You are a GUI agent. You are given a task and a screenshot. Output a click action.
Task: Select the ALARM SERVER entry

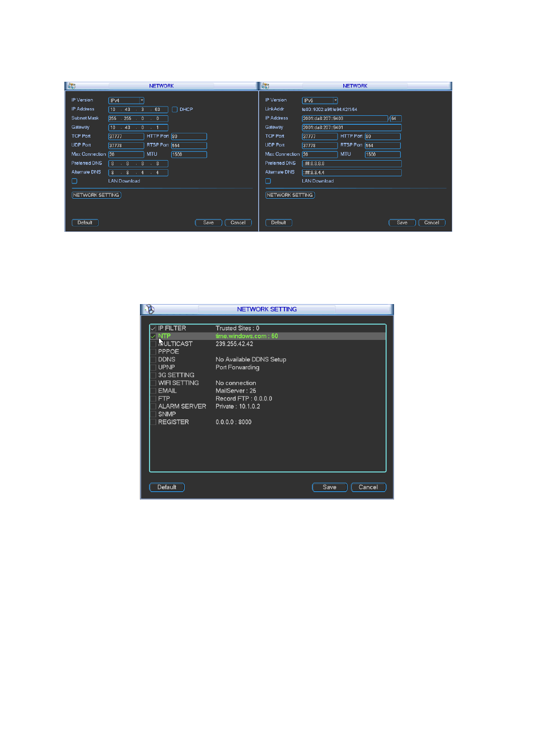point(268,407)
